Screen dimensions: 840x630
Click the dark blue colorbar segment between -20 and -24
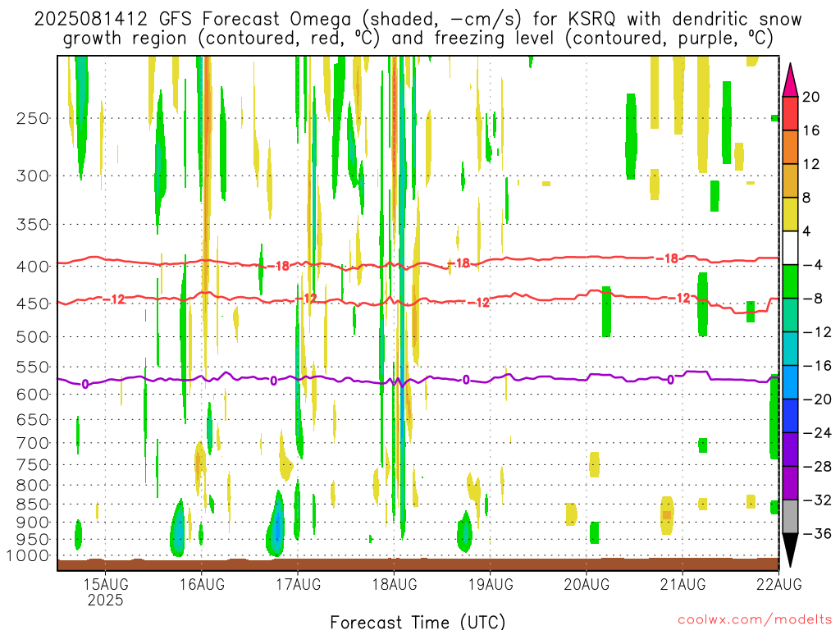[x=790, y=416]
